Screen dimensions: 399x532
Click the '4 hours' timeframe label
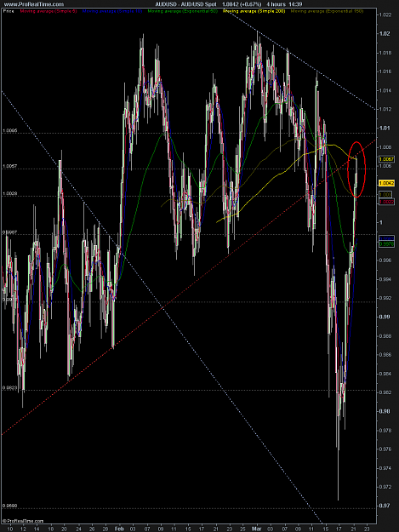tap(276, 4)
